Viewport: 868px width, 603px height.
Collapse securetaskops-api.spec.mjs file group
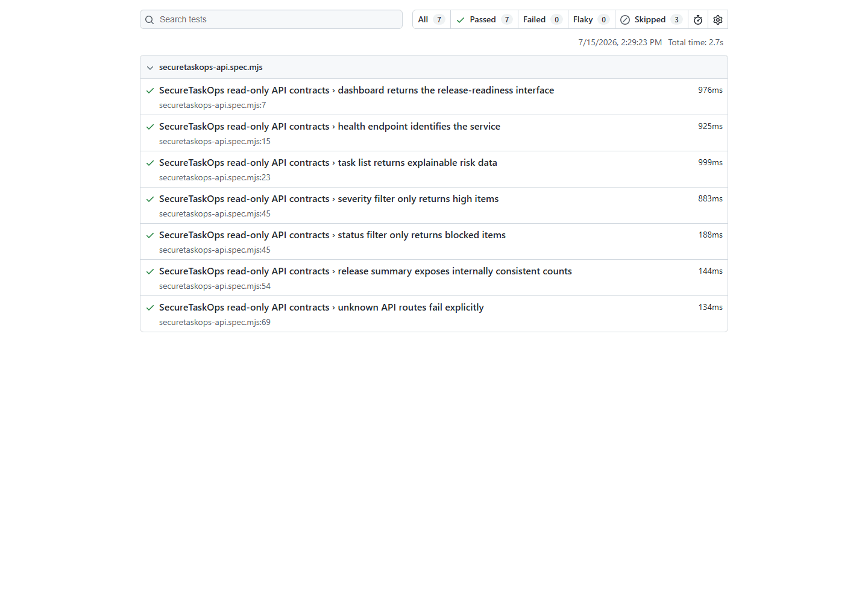pos(150,68)
